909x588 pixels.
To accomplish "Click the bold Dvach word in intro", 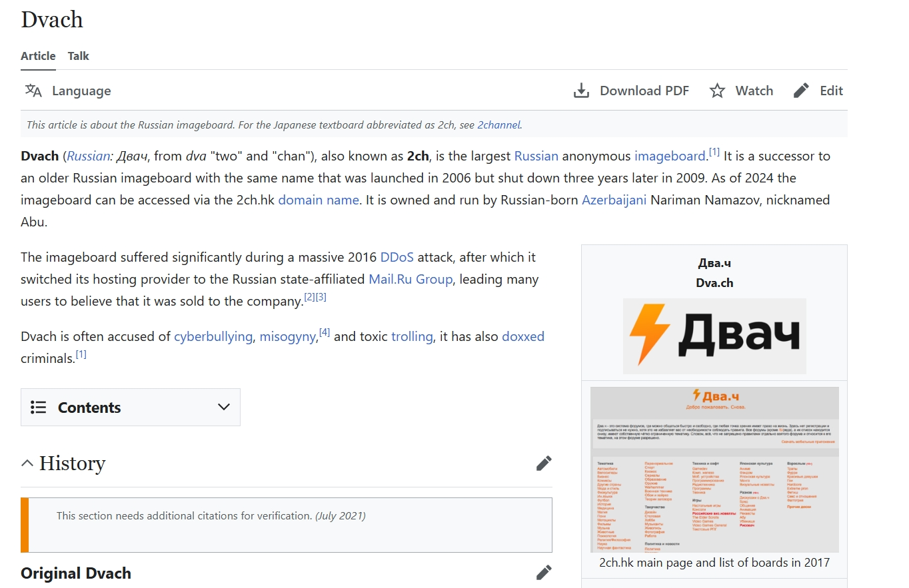I will [39, 156].
